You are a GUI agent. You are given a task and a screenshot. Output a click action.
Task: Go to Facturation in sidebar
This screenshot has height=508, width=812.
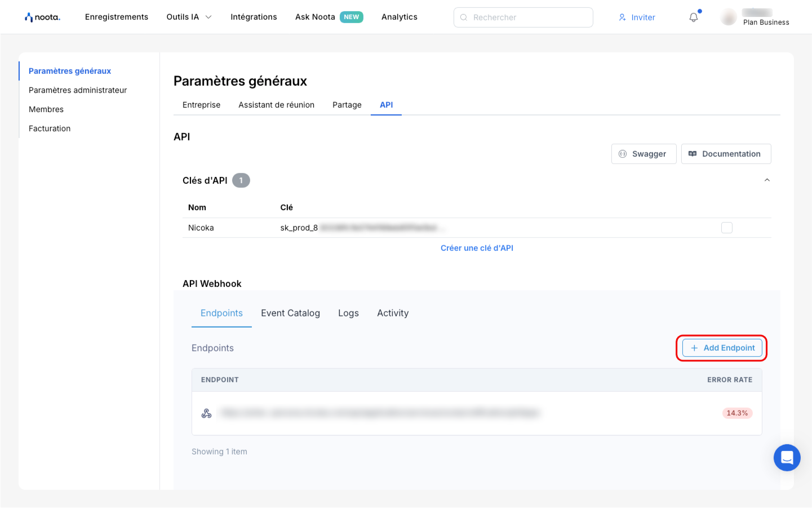click(x=50, y=129)
